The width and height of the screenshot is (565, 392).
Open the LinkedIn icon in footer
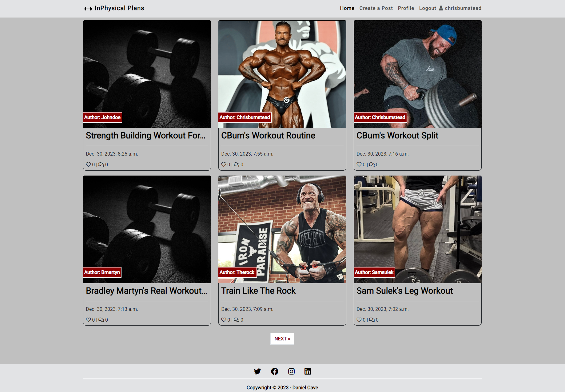tap(308, 371)
